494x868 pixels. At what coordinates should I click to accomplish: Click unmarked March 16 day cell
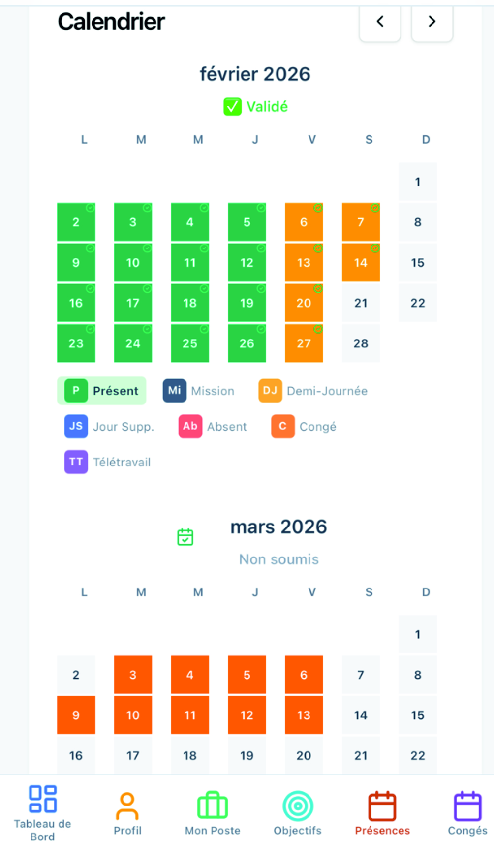pos(76,755)
